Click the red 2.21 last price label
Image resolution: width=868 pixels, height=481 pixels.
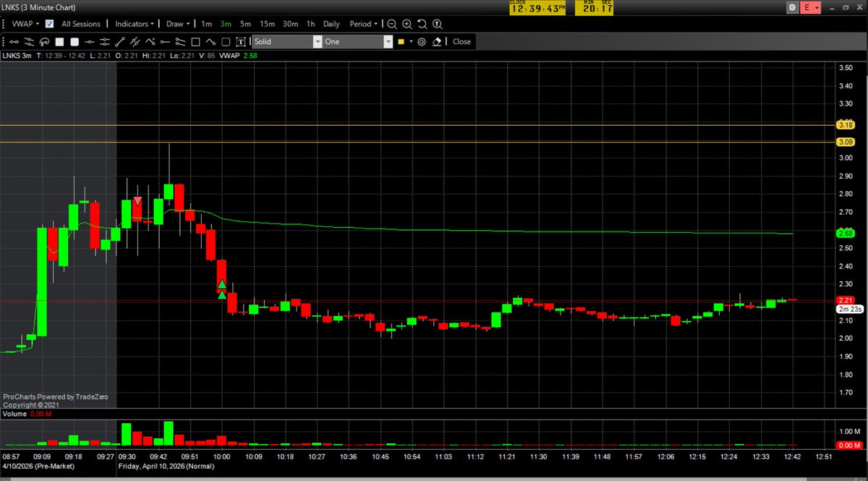pos(846,299)
